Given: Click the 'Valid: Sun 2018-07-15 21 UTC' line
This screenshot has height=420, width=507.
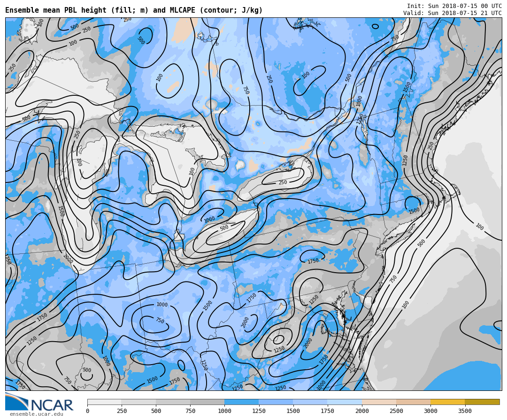Looking at the screenshot, I should pos(453,13).
